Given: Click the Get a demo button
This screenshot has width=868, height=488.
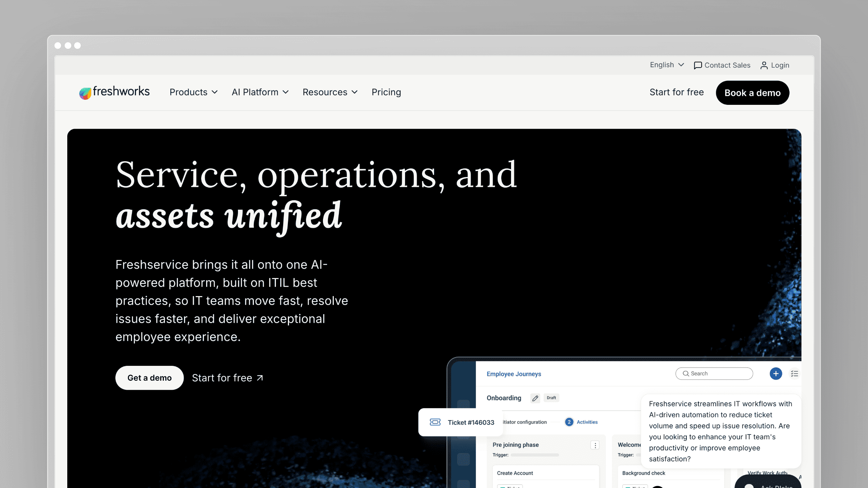Looking at the screenshot, I should (x=149, y=378).
